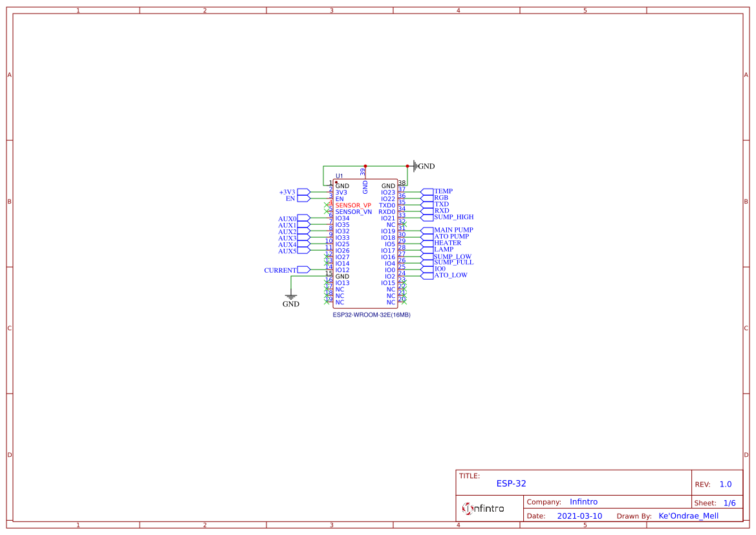Screen dimensions: 756x535
Task: Select the TEMP net port symbol
Action: [x=427, y=191]
